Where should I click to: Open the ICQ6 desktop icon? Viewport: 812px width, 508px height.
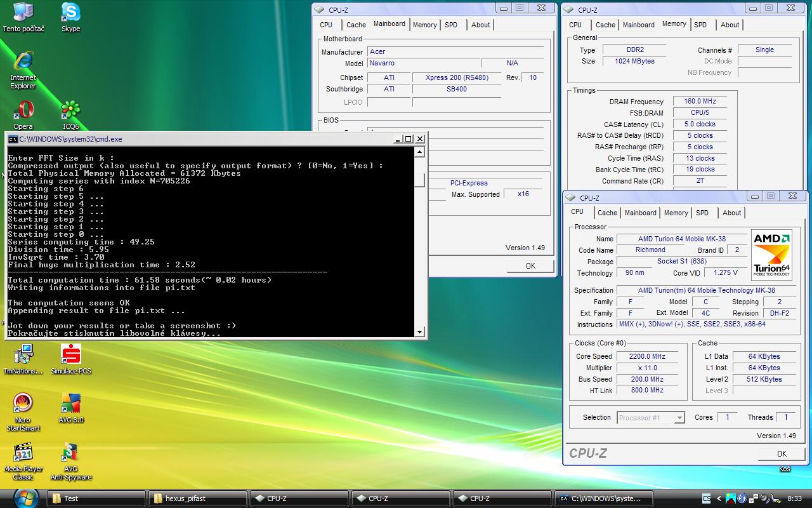click(x=70, y=114)
